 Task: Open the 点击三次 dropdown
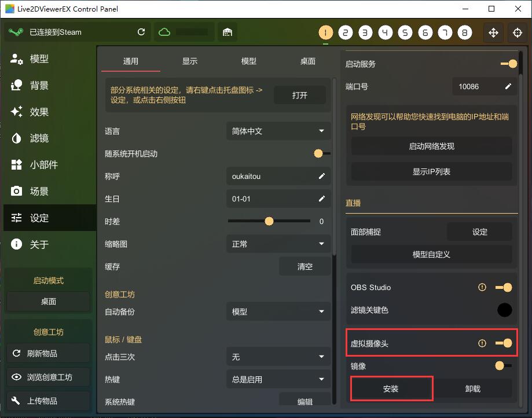[278, 357]
